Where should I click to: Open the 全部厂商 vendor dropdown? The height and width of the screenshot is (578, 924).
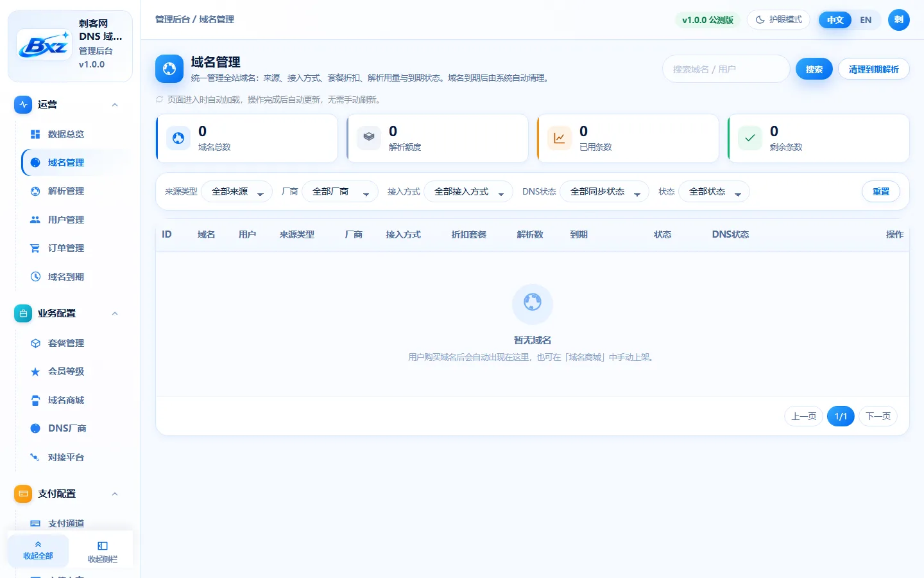(x=339, y=191)
